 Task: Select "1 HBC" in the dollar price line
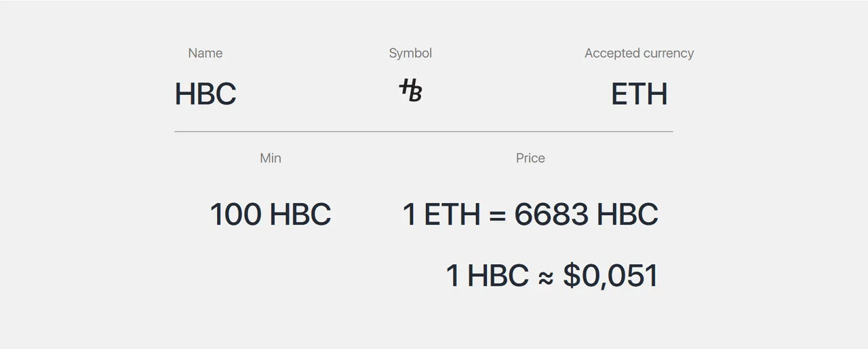[x=487, y=276]
